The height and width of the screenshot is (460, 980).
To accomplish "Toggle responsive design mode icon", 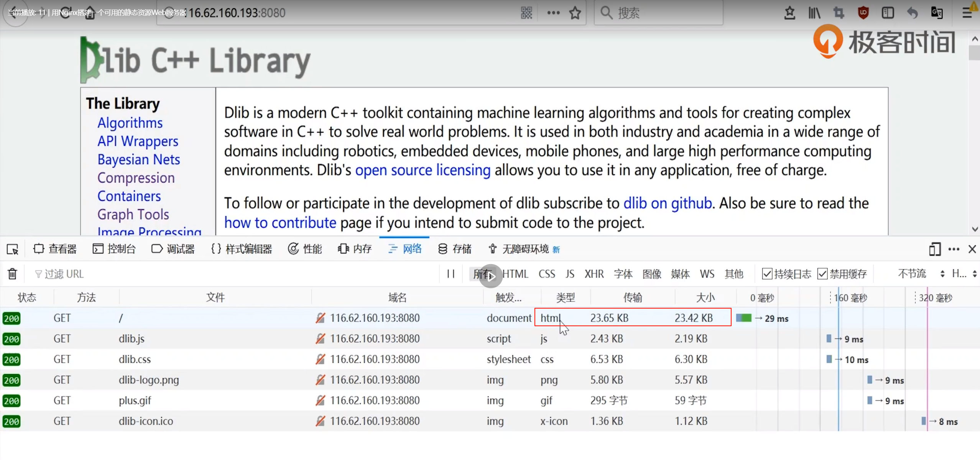I will coord(935,249).
